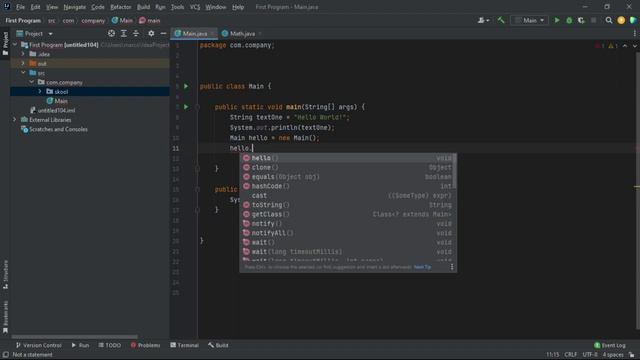Choose toString() completion suggestion
This screenshot has height=360, width=640.
tap(347, 205)
